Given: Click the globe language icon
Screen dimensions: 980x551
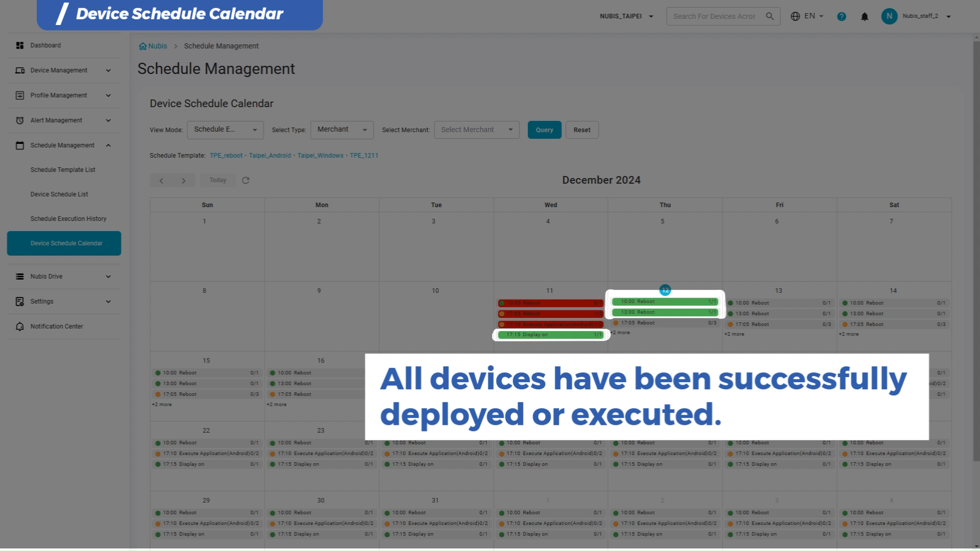Looking at the screenshot, I should coord(795,16).
